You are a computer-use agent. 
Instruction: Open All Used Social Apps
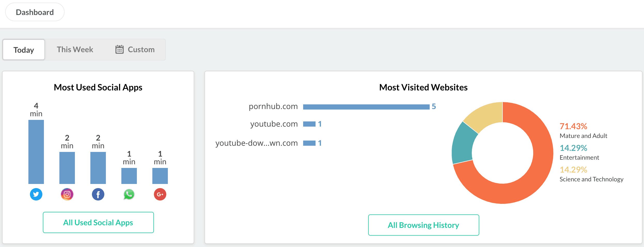pyautogui.click(x=98, y=222)
